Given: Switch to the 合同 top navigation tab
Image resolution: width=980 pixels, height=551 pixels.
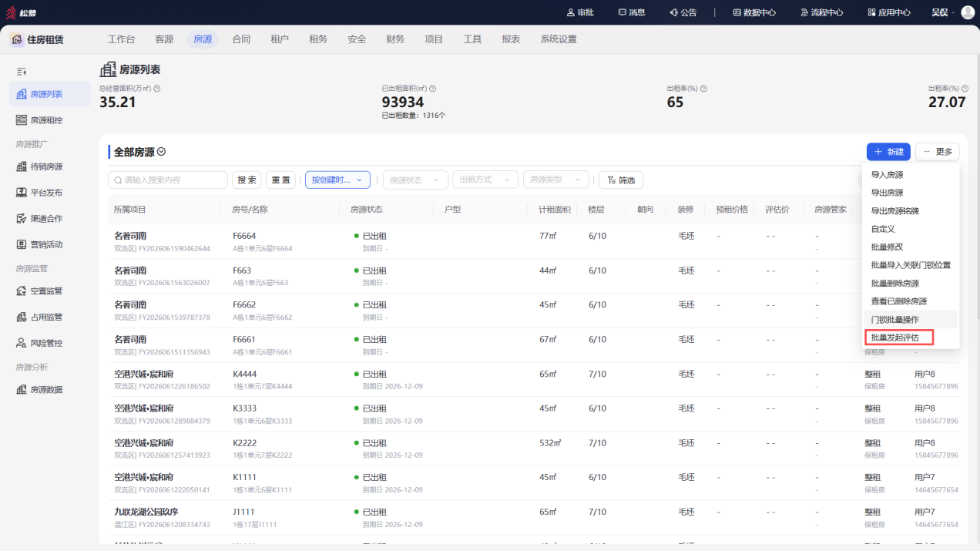Looking at the screenshot, I should (x=241, y=39).
